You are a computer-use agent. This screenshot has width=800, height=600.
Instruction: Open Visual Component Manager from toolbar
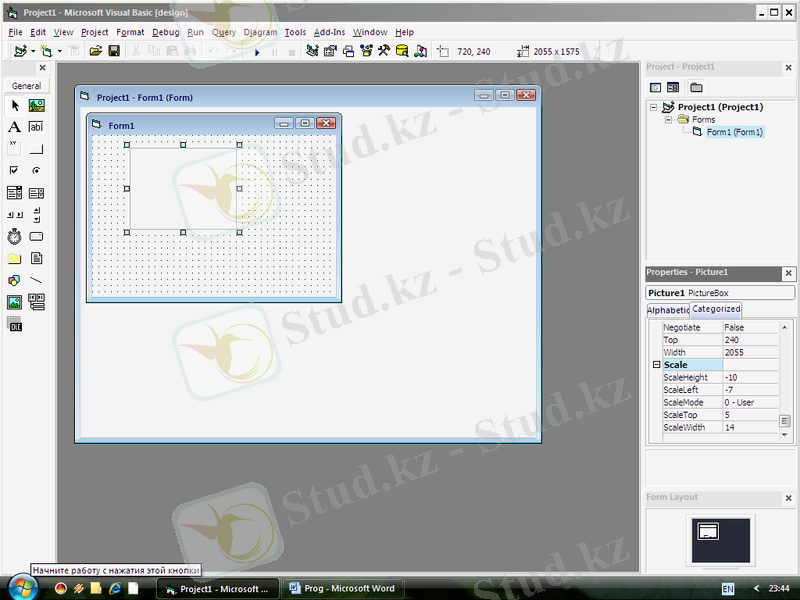pos(420,51)
